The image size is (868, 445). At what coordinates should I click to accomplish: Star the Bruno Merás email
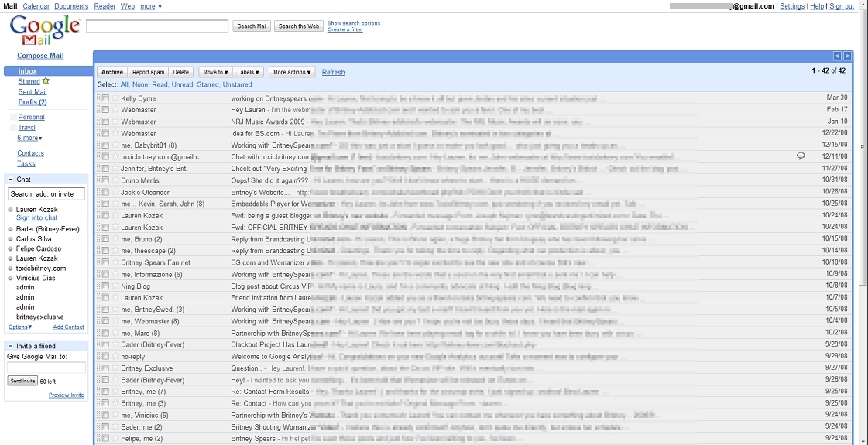click(x=115, y=180)
